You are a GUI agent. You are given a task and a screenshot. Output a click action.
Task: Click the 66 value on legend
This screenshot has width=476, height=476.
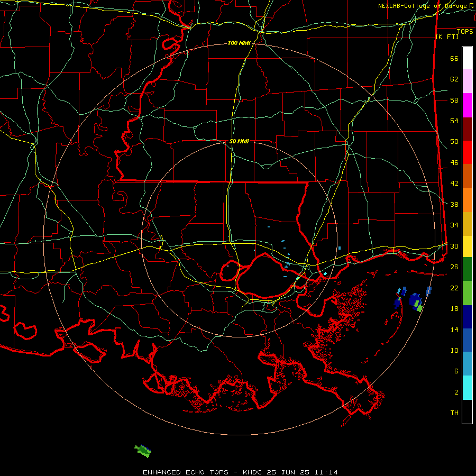tap(454, 59)
